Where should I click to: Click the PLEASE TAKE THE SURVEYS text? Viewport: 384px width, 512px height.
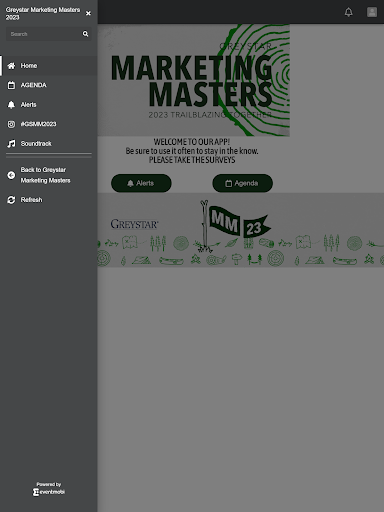(192, 160)
